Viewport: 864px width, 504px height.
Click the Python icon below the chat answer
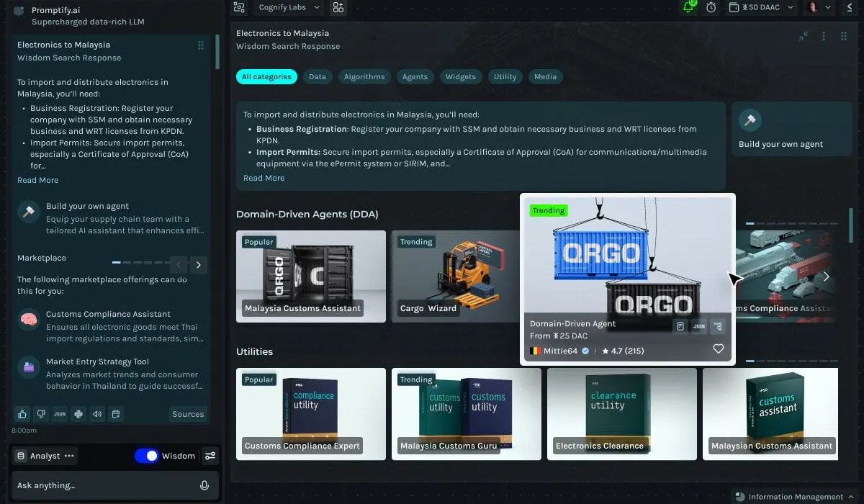pyautogui.click(x=78, y=414)
